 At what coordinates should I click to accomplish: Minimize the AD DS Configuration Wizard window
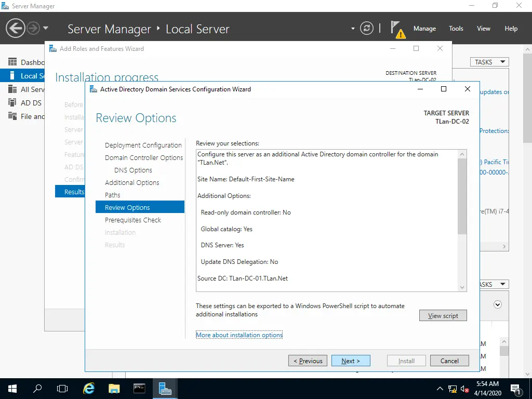[420, 89]
